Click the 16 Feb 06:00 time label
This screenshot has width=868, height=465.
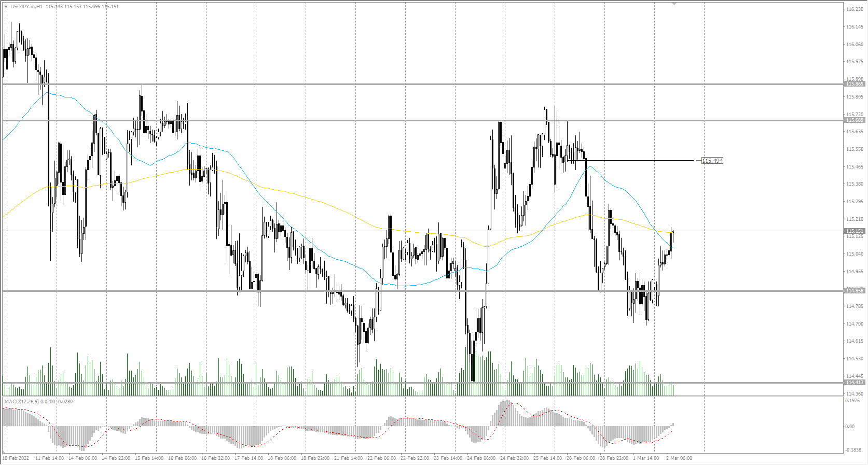click(x=183, y=458)
